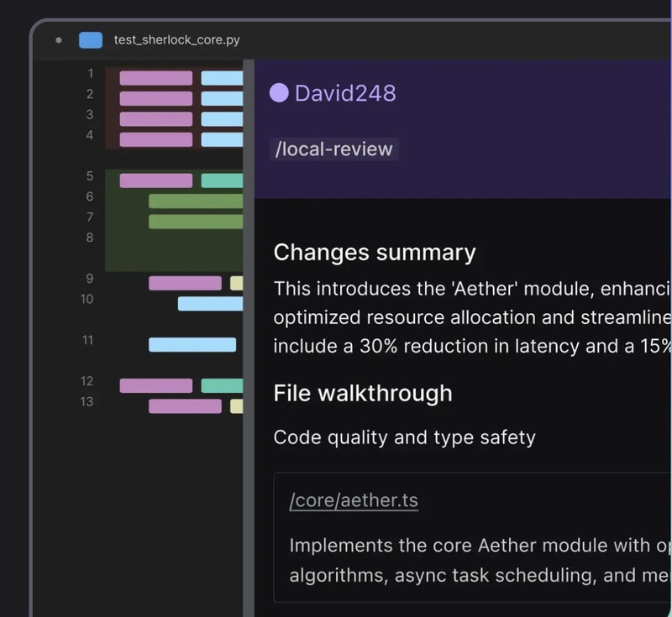Click line number 1 in the gutter

90,74
